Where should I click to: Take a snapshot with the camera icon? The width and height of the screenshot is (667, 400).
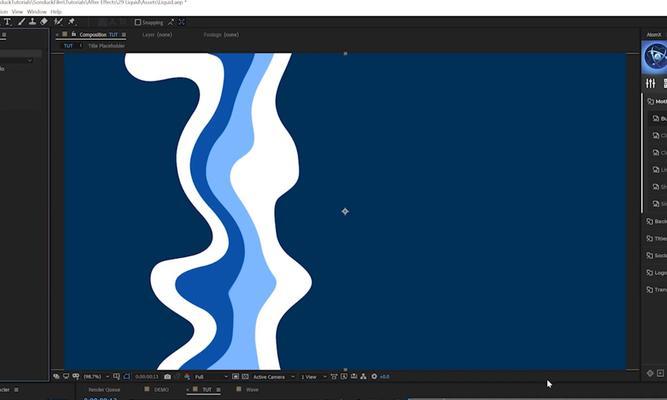167,377
